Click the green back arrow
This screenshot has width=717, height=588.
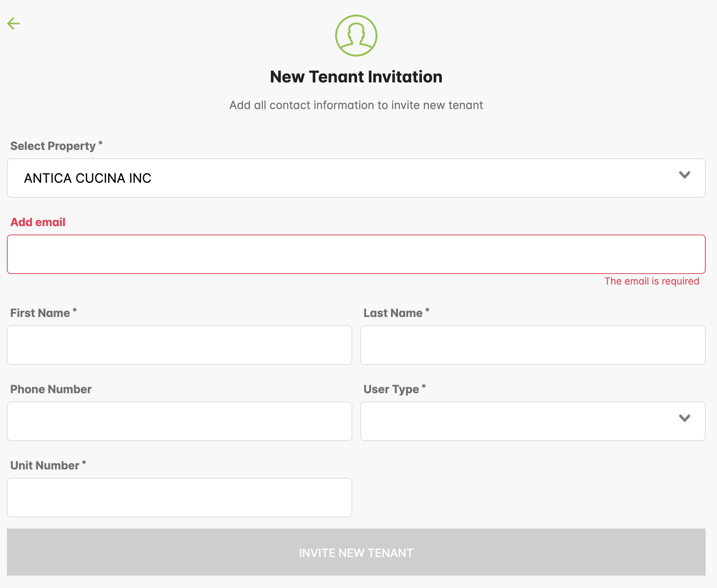(x=14, y=24)
